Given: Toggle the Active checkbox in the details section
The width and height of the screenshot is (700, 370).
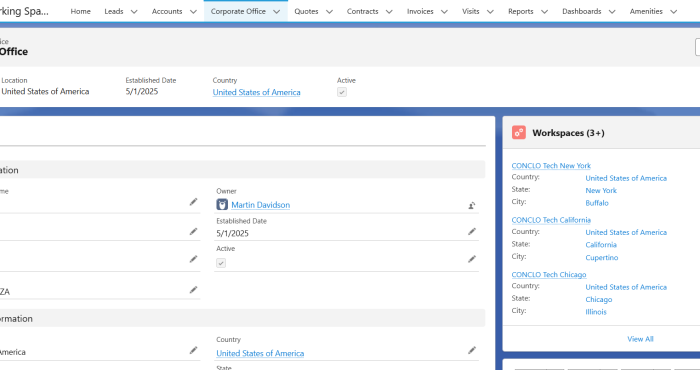Looking at the screenshot, I should click(x=221, y=263).
